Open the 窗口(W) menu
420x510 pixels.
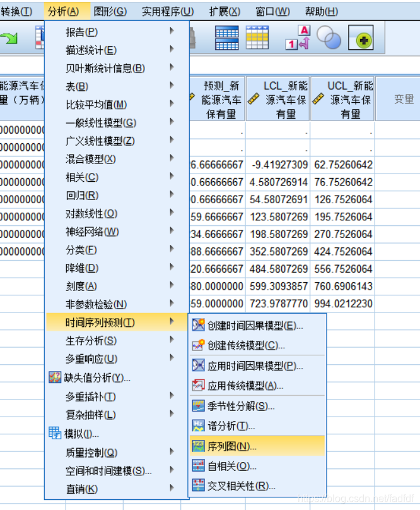pos(272,11)
